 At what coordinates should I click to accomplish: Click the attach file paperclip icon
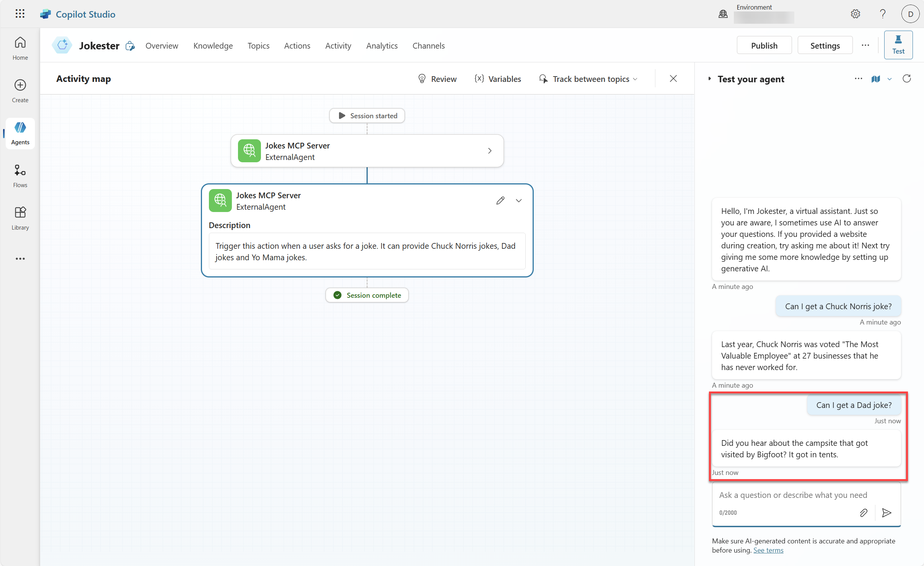863,513
